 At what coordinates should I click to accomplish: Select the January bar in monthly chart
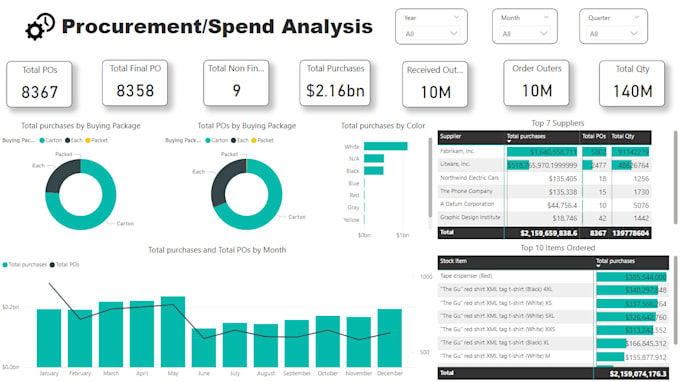(49, 338)
